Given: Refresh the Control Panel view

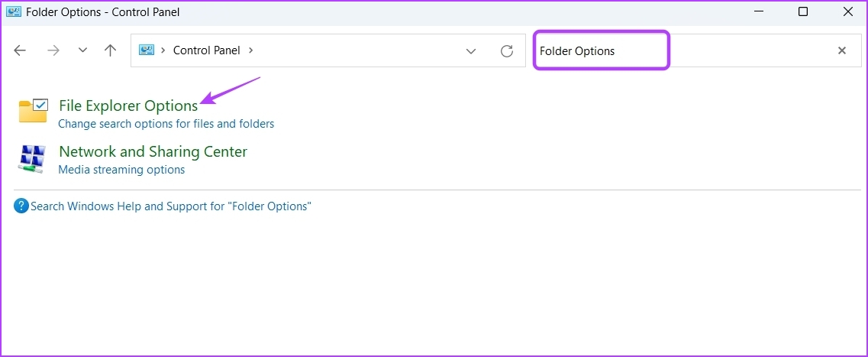Looking at the screenshot, I should click(506, 51).
